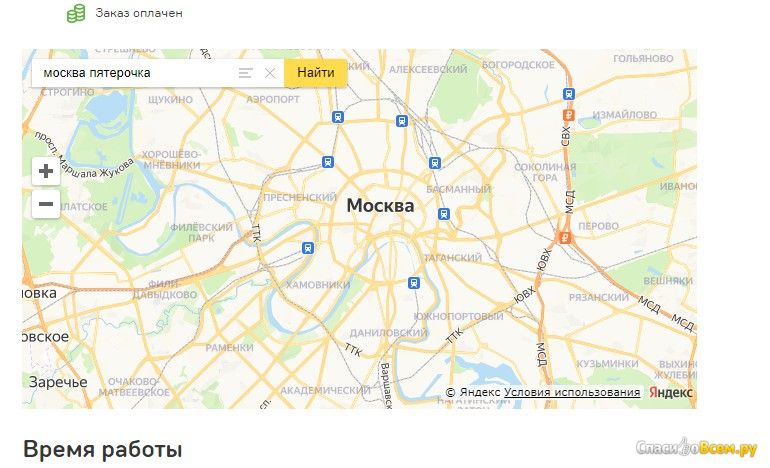Image resolution: width=770 pixels, height=468 pixels.
Task: Select the railway station icon below Алексеевский
Action: 402,121
